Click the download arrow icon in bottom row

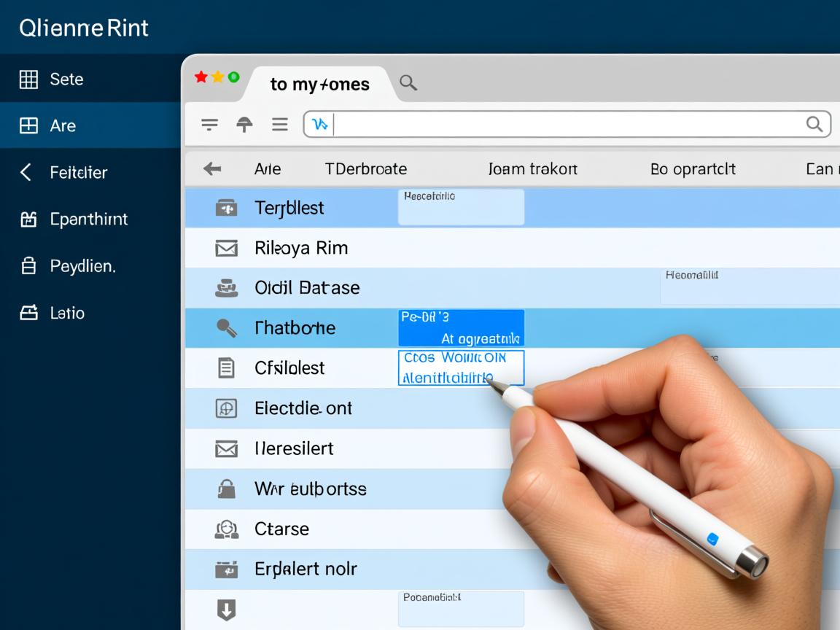pyautogui.click(x=227, y=610)
